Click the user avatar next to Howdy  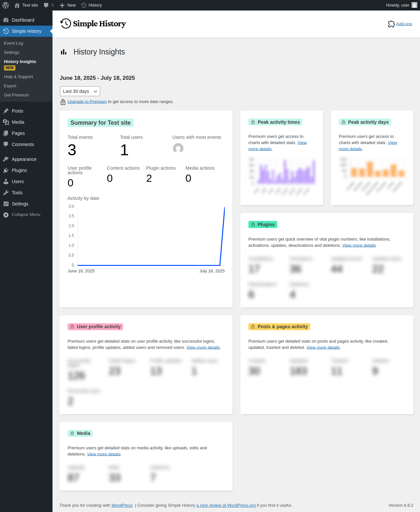click(x=414, y=5)
